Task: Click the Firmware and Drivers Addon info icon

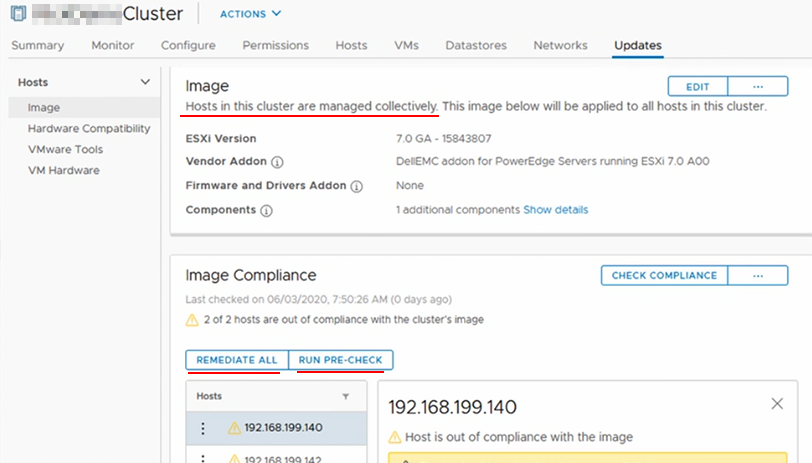Action: (x=356, y=186)
